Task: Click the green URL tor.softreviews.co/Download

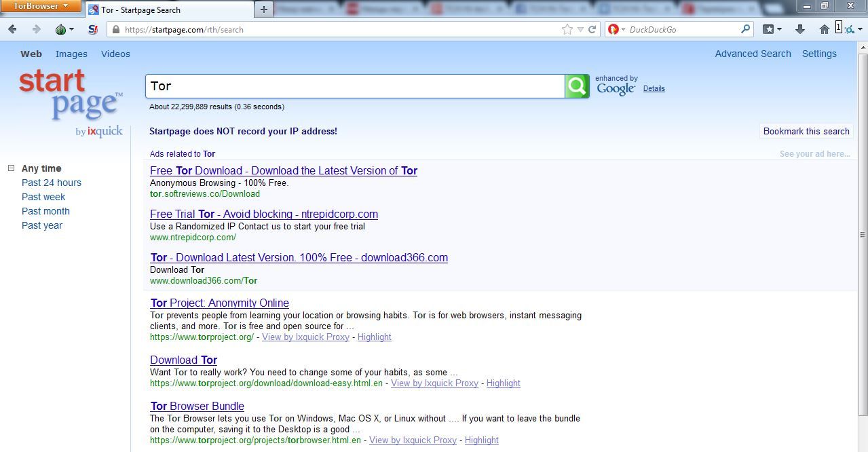Action: tap(205, 193)
